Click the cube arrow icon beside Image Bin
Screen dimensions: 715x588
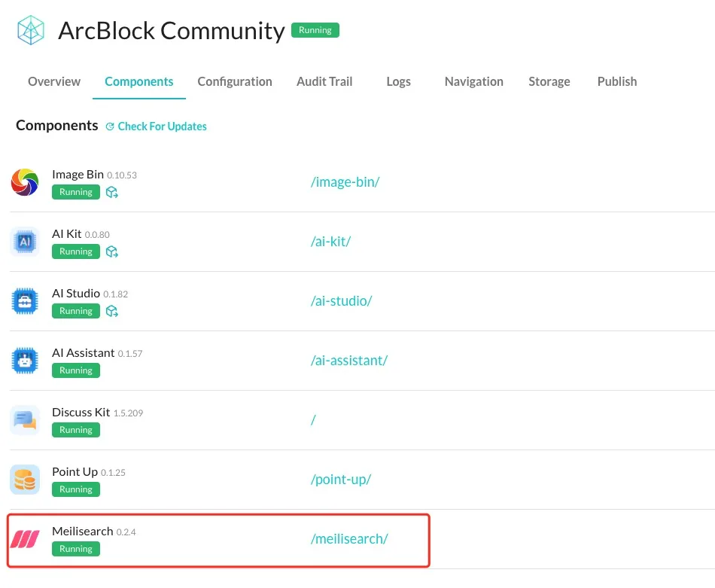point(111,192)
